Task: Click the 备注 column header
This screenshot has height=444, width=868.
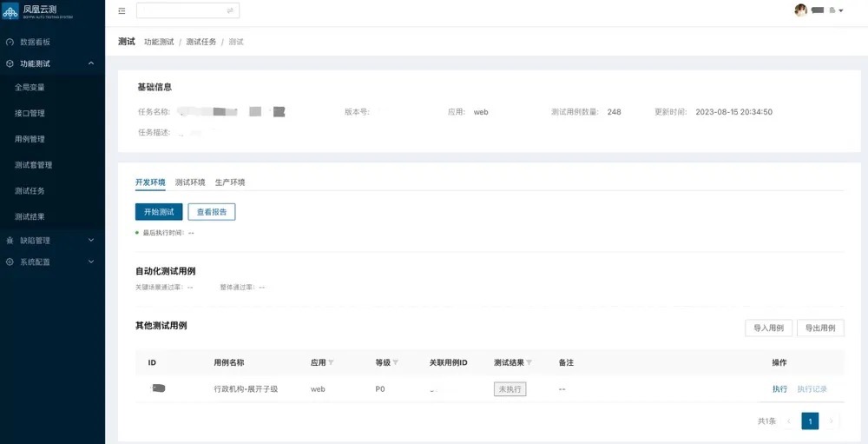Action: click(566, 362)
